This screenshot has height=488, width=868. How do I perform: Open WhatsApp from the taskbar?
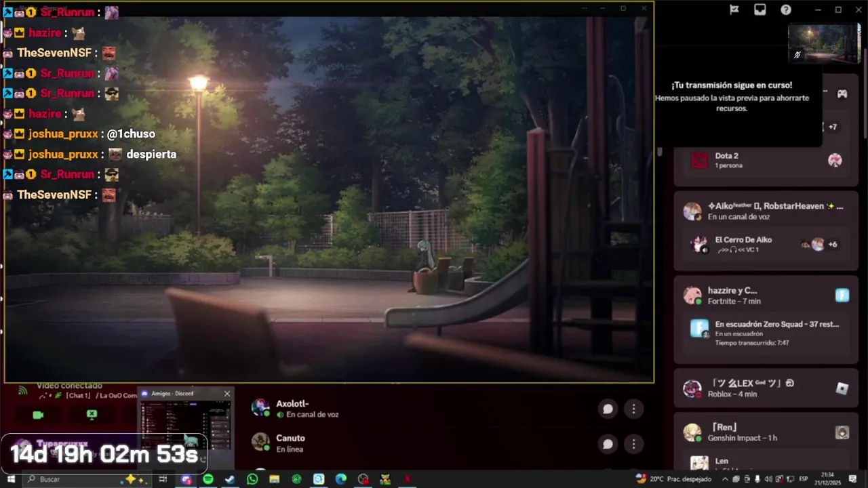[x=252, y=479]
